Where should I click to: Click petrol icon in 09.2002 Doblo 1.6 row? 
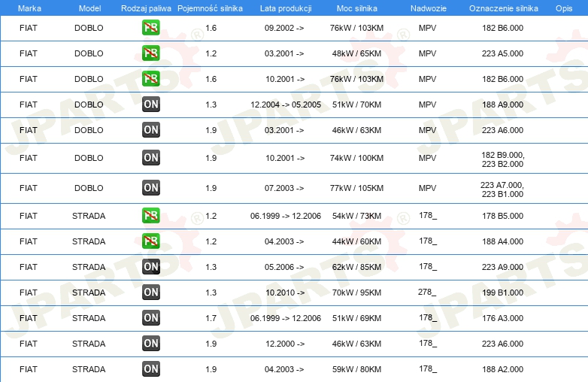tap(150, 28)
